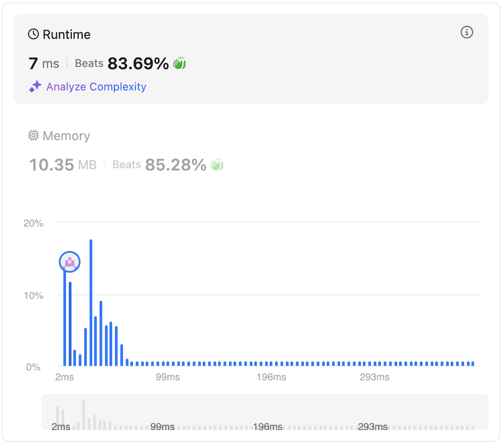The height and width of the screenshot is (445, 504).
Task: Click the 83.69% runtime beats percentage
Action: click(138, 64)
